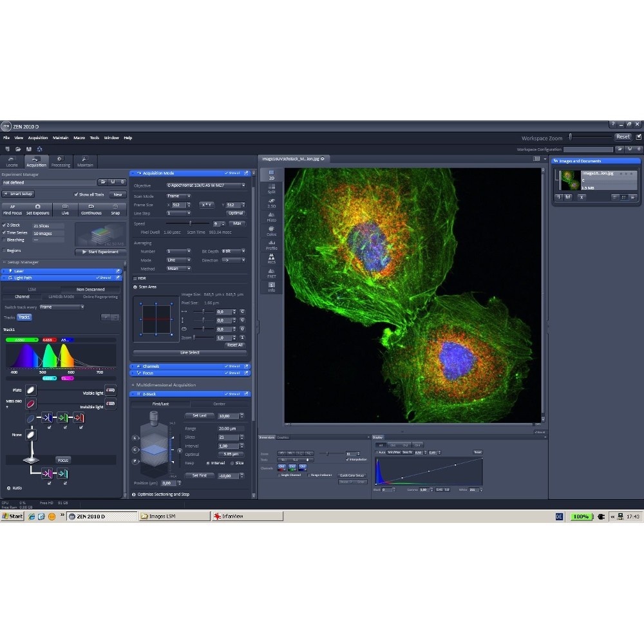The height and width of the screenshot is (644, 644).
Task: Click the new document toolbar icon
Action: (x=7, y=149)
